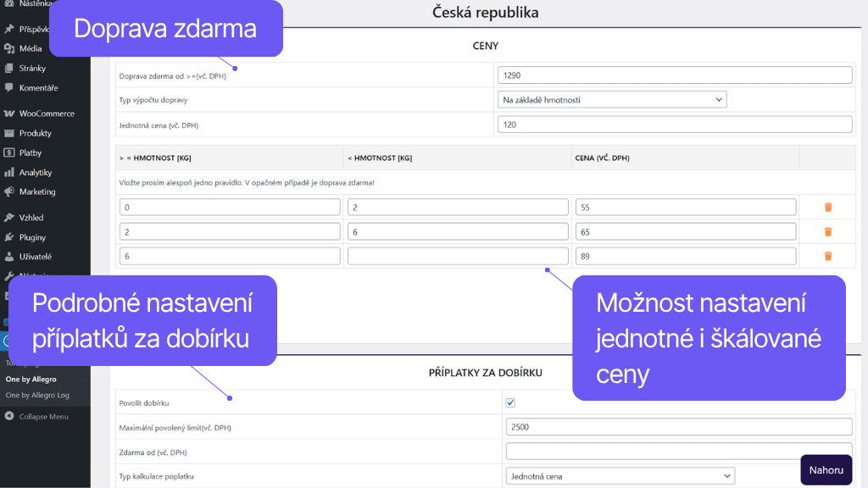Open the Typ výpočtu dopravy dropdown
The image size is (868, 488).
pos(613,99)
